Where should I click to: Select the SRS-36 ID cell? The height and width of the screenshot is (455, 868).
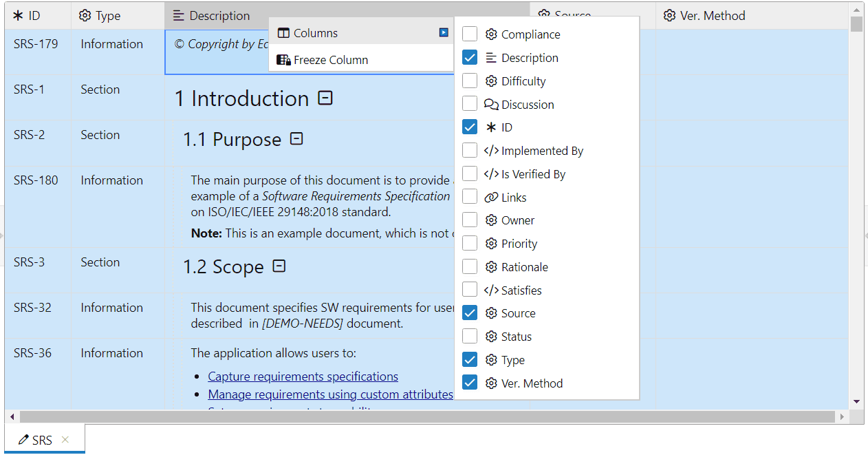pos(38,375)
